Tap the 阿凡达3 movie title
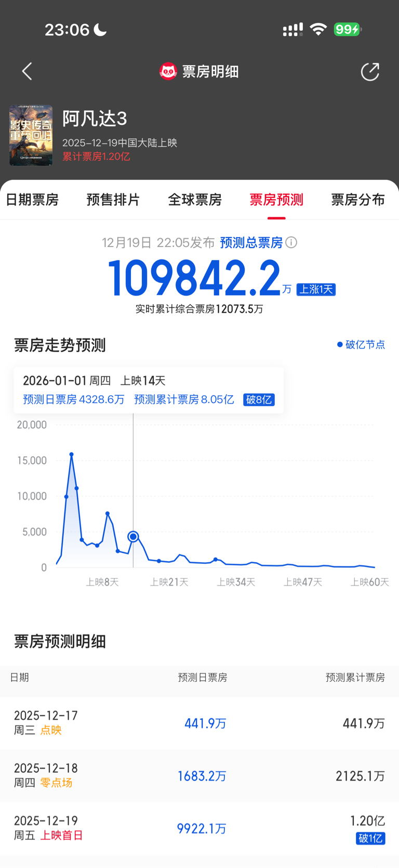399x868 pixels. (95, 119)
